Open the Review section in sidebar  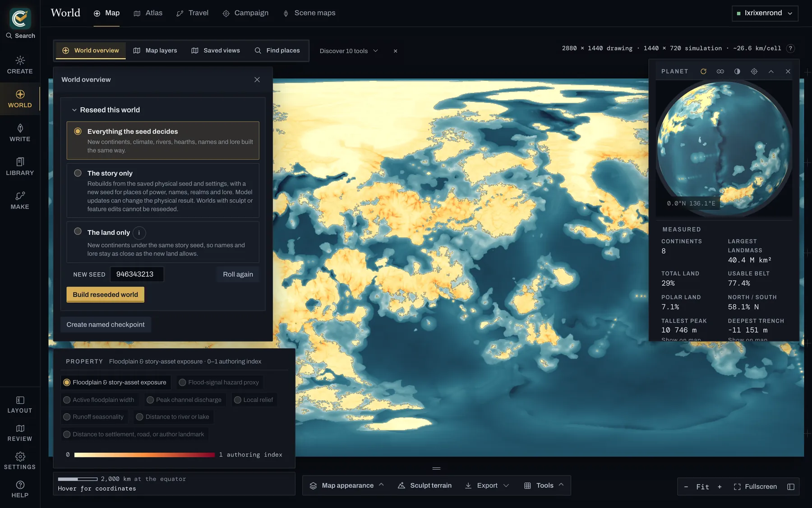[x=20, y=433]
